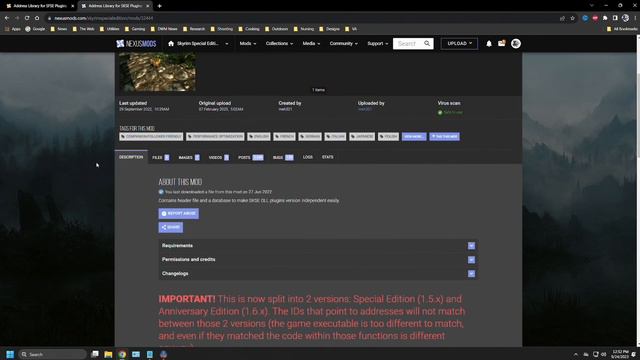Open the Skyrim Special Edition game dropdown
This screenshot has height=360, width=640.
coord(199,44)
